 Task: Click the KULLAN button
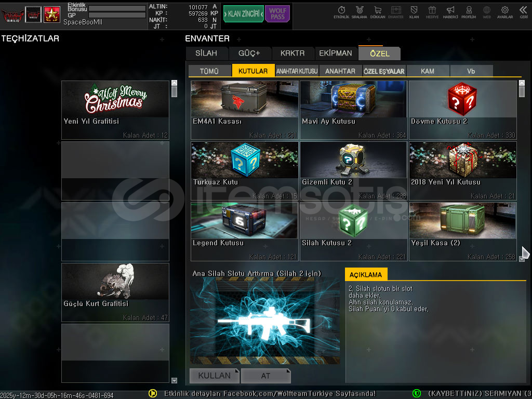click(215, 376)
